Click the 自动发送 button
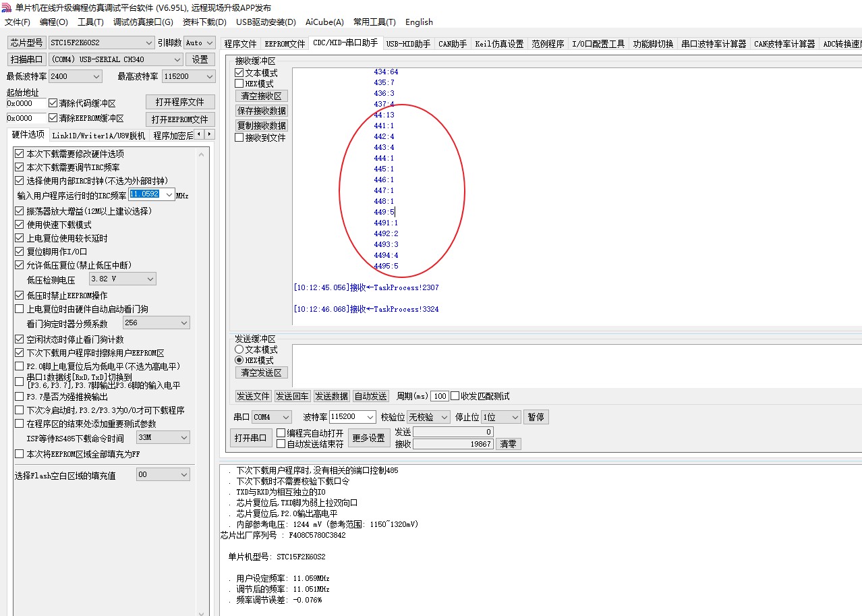This screenshot has width=862, height=616. pos(370,396)
